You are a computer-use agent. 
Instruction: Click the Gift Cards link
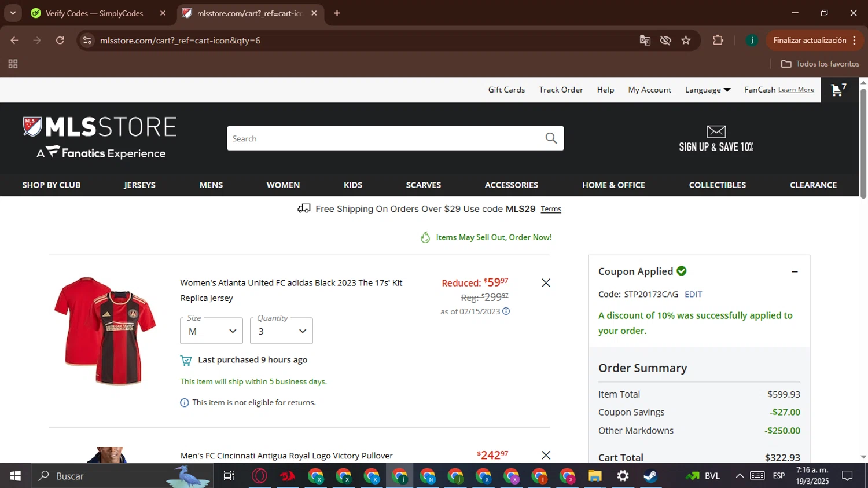pos(506,90)
